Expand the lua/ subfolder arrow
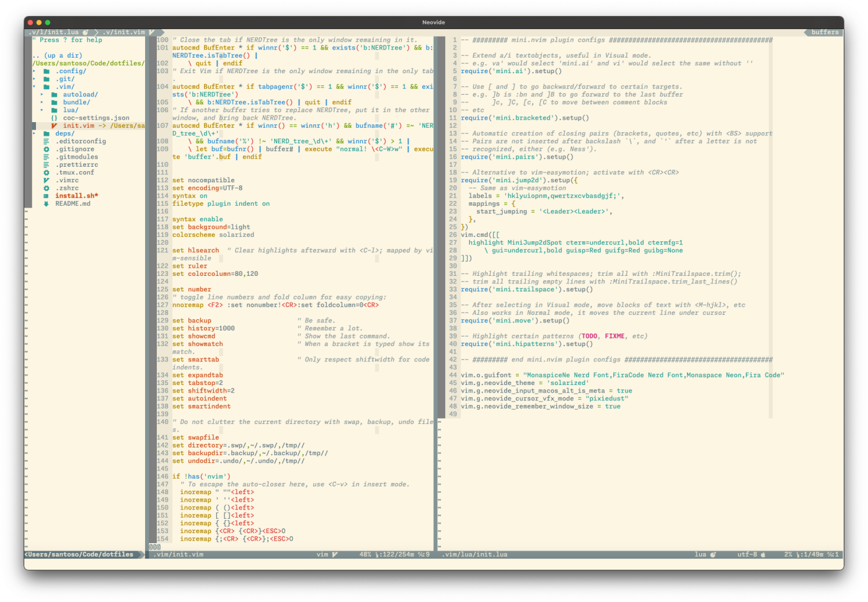The height and width of the screenshot is (602, 868). (x=42, y=110)
